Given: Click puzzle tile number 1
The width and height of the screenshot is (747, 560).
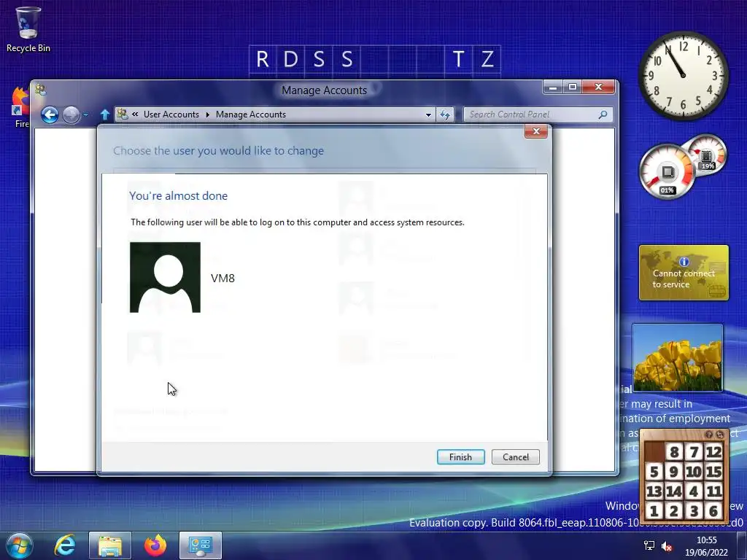Looking at the screenshot, I should pyautogui.click(x=654, y=511).
